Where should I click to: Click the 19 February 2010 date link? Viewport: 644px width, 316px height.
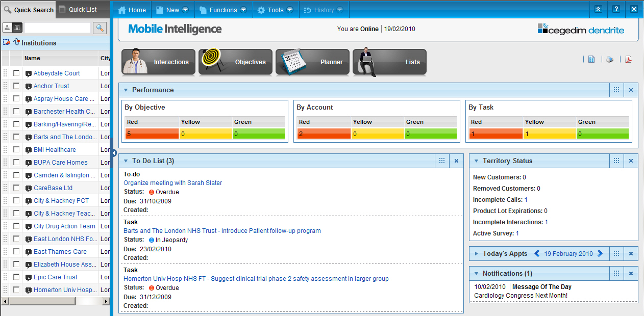point(568,254)
